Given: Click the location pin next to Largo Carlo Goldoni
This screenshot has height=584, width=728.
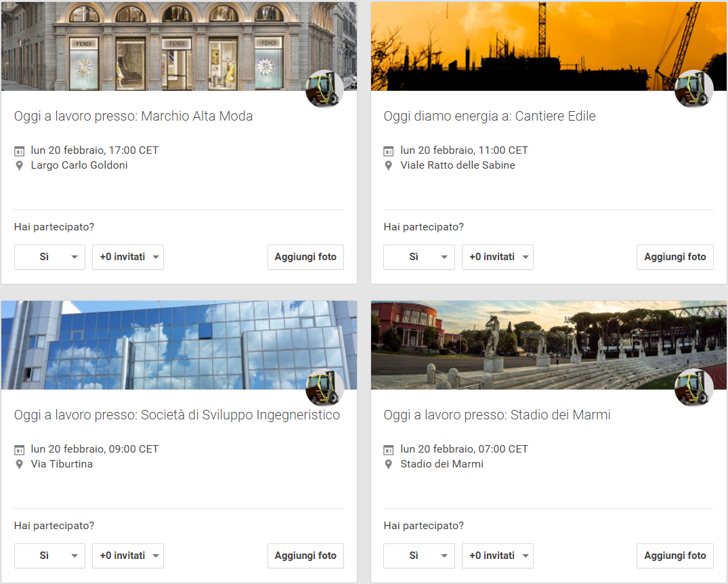Looking at the screenshot, I should click(20, 166).
